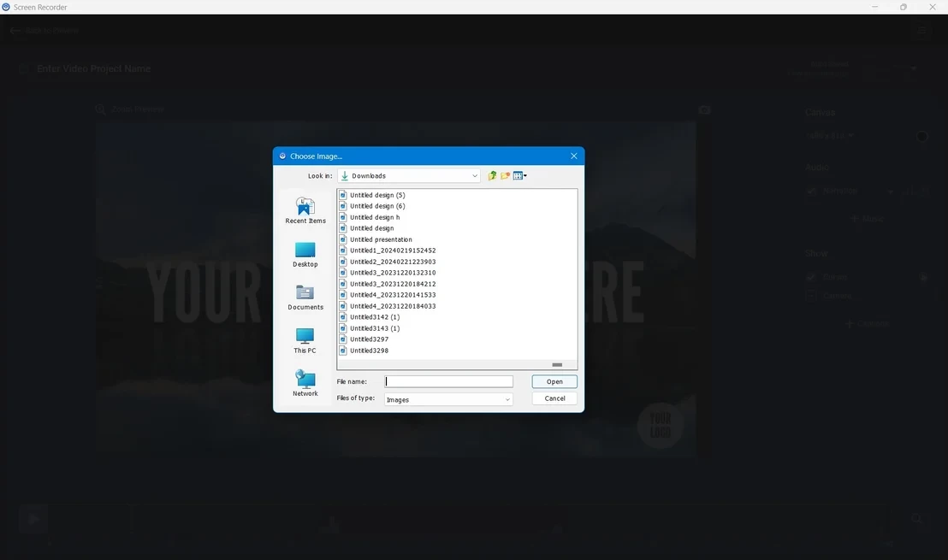
Task: Select file Untitled4_20231220141533
Action: [393, 296]
